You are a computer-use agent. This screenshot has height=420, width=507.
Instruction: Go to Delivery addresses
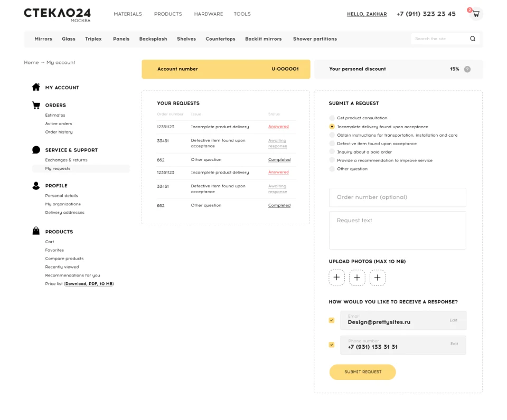tap(64, 212)
